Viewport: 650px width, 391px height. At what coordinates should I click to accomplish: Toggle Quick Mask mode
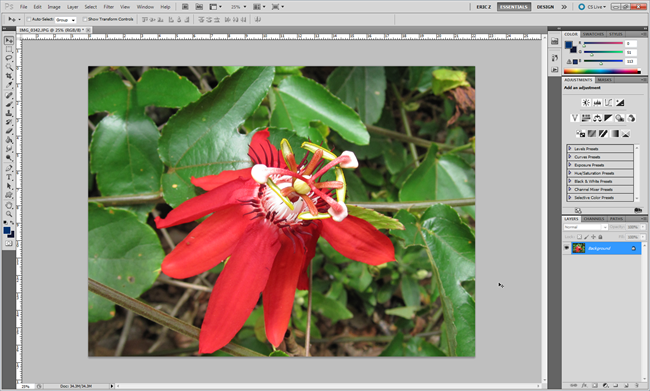point(9,243)
